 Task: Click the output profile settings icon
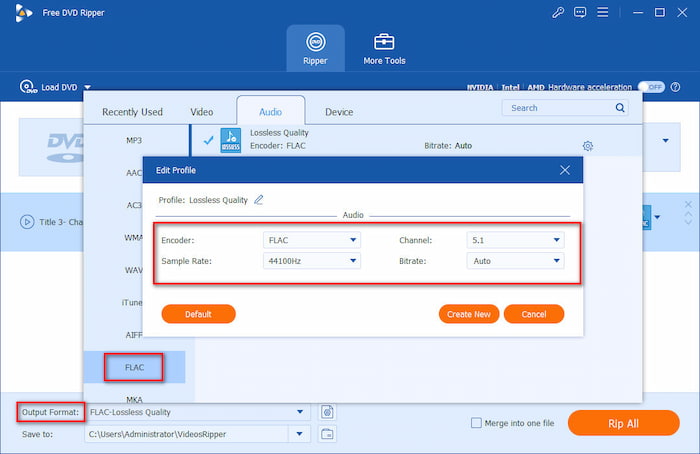pyautogui.click(x=327, y=412)
